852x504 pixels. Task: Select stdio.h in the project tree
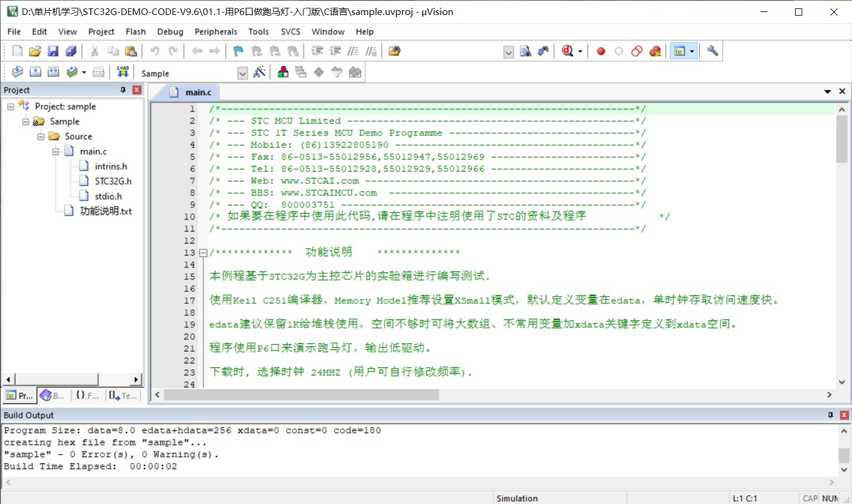pos(108,196)
